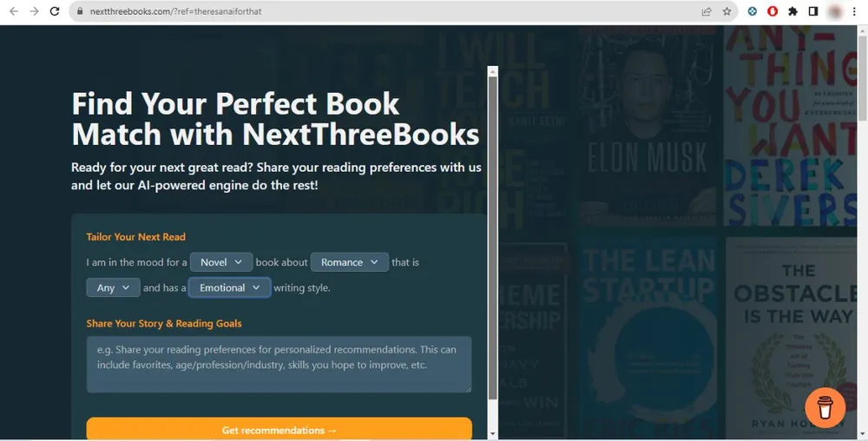Toggle the browser side panel icon
This screenshot has height=441, width=868.
[813, 12]
